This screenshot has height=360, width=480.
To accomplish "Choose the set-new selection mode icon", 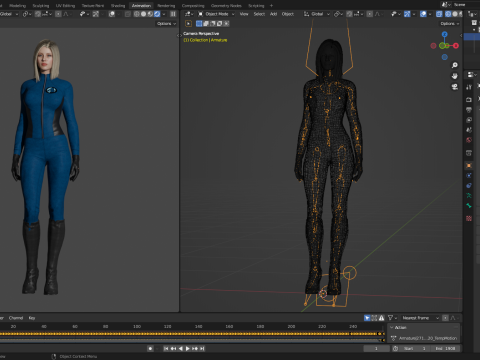I will pyautogui.click(x=199, y=24).
